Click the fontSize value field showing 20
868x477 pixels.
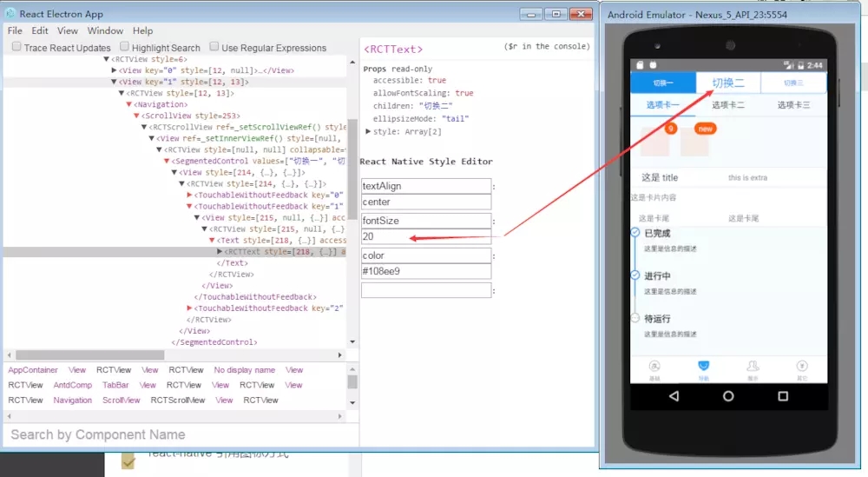(426, 236)
